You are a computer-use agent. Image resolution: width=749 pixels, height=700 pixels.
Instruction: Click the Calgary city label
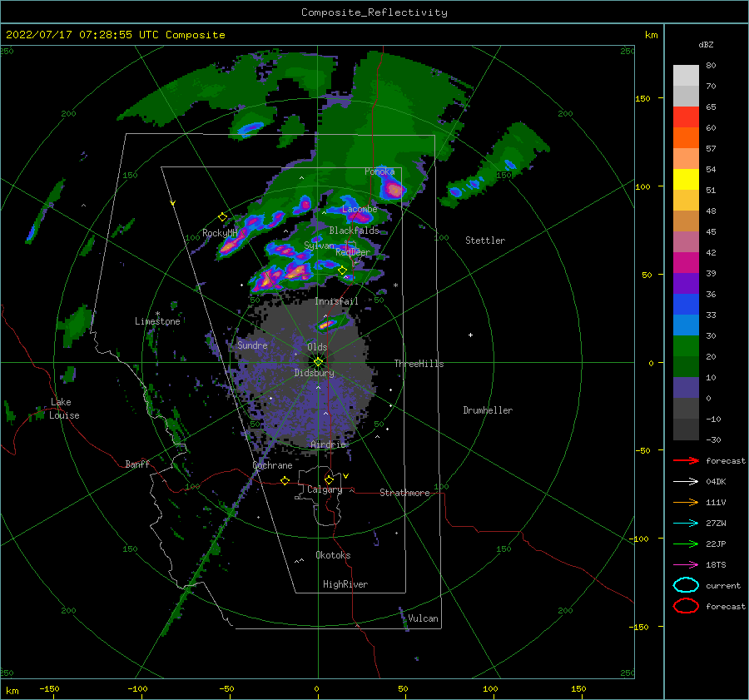[325, 489]
